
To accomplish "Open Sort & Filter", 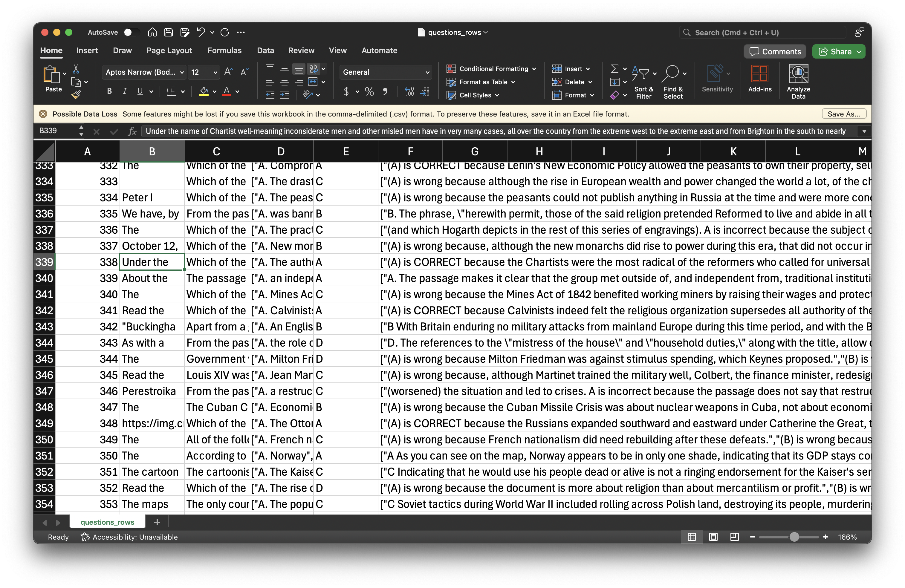I will click(643, 82).
